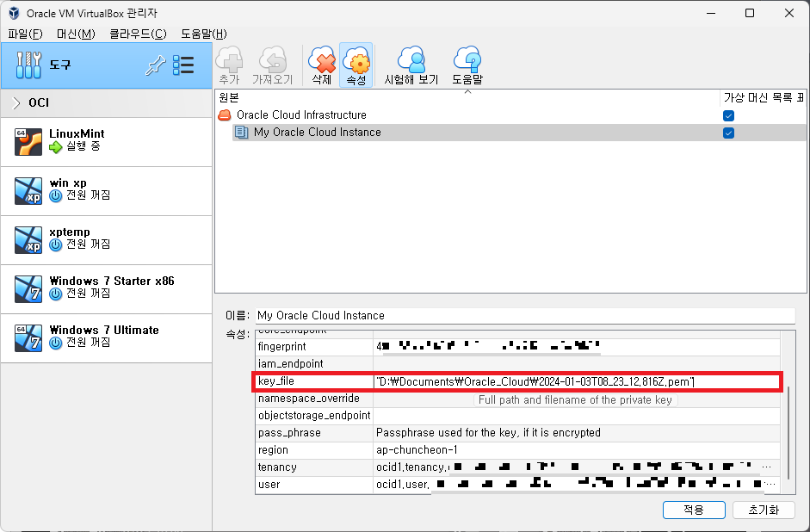The height and width of the screenshot is (532, 810).
Task: Click the win xp powered-off status icon
Action: [56, 196]
